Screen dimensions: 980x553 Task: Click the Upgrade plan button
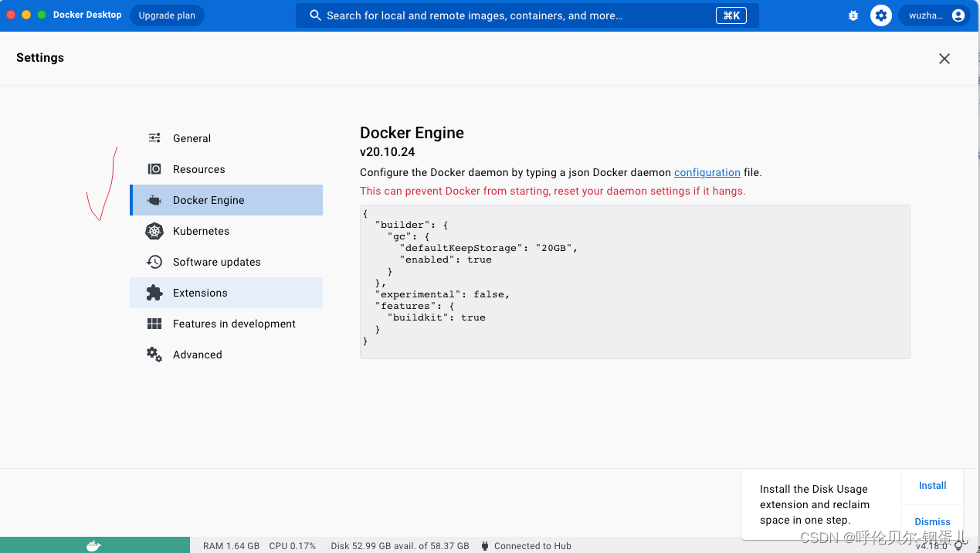pos(167,15)
